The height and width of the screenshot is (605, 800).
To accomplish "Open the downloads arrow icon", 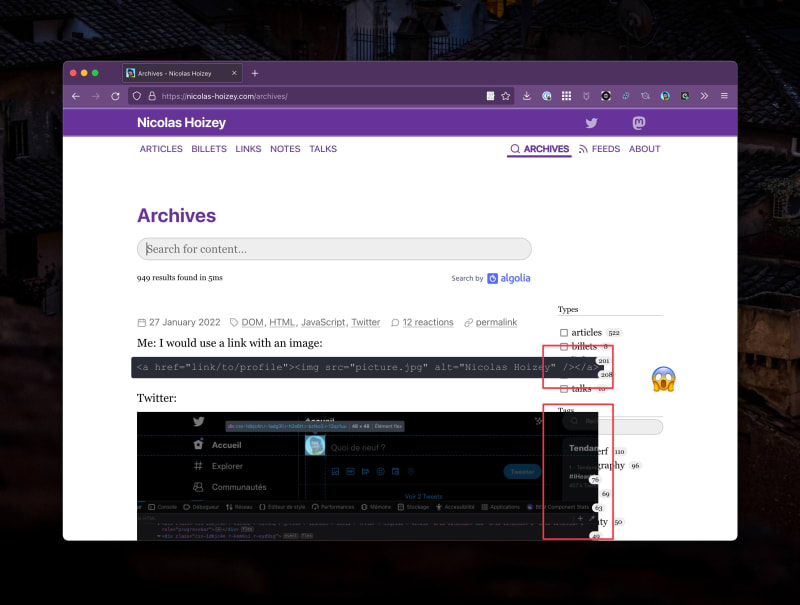I will coord(527,96).
